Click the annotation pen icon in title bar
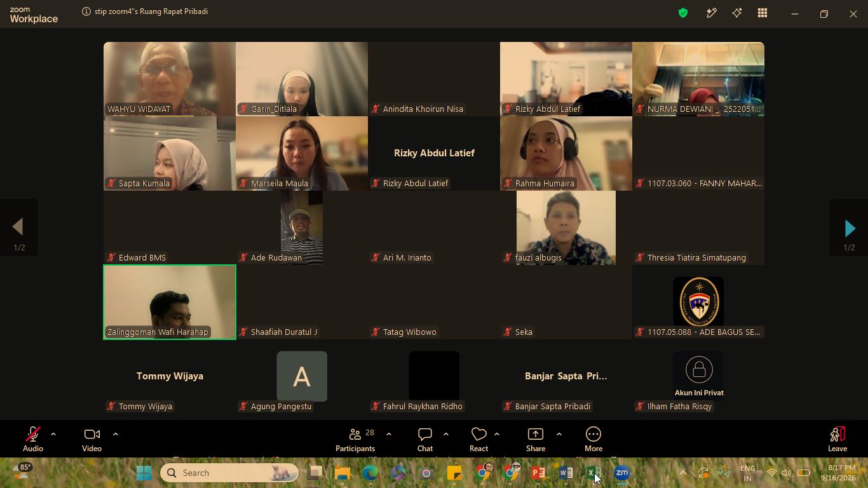The width and height of the screenshot is (868, 488). click(x=711, y=13)
